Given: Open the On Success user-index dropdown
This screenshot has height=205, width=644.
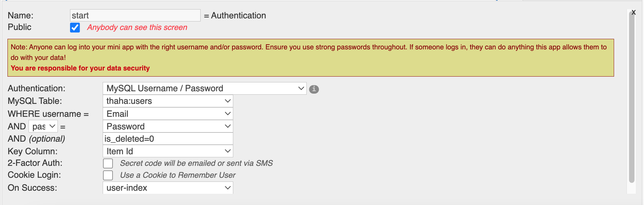Looking at the screenshot, I should [168, 188].
